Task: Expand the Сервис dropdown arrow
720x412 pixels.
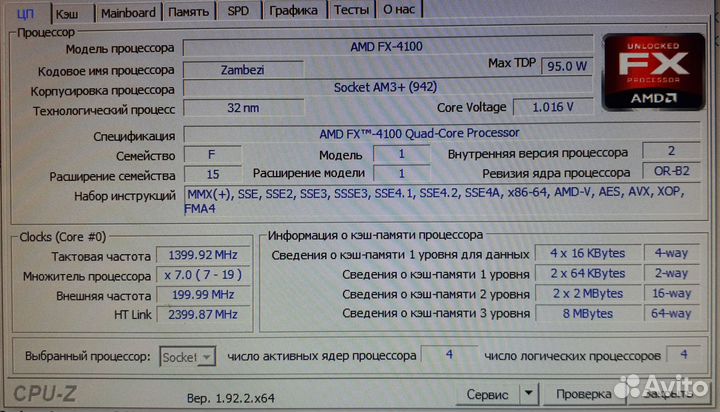Action: click(x=529, y=394)
